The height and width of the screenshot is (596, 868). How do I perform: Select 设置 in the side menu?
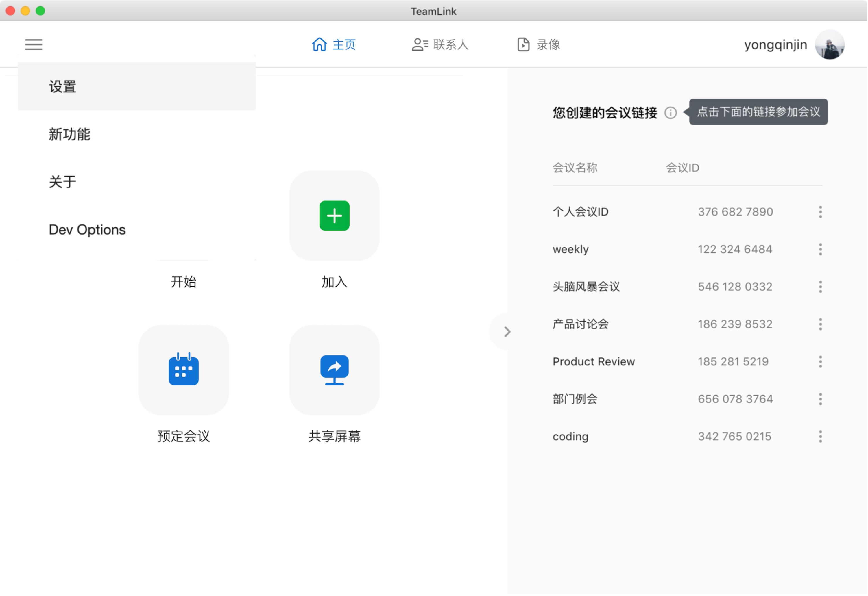63,87
